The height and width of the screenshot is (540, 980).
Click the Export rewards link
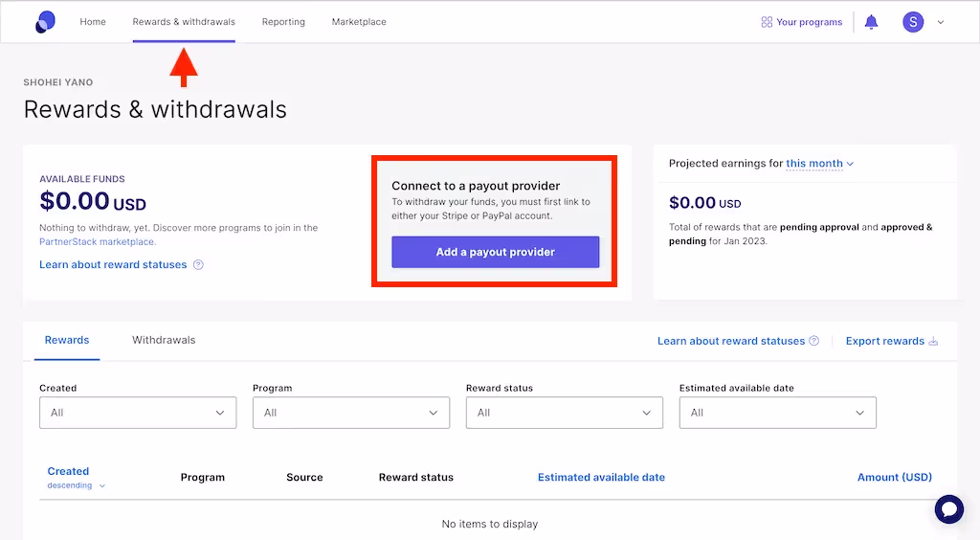pyautogui.click(x=884, y=341)
